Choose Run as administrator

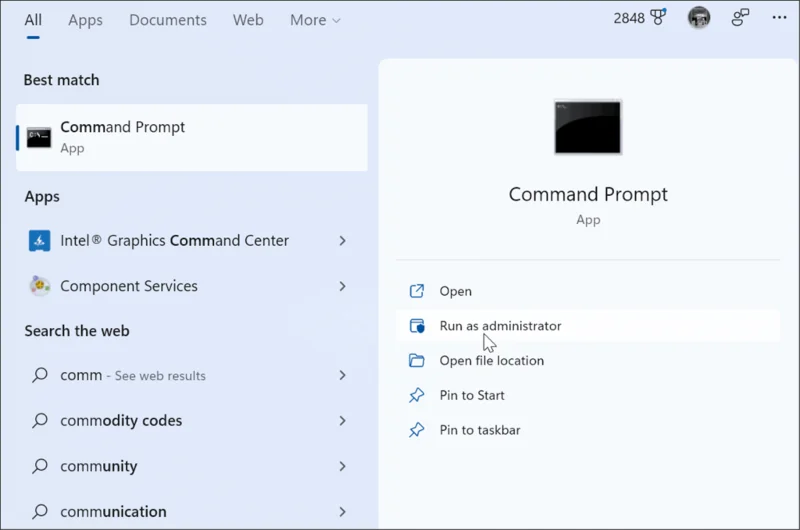click(x=588, y=325)
